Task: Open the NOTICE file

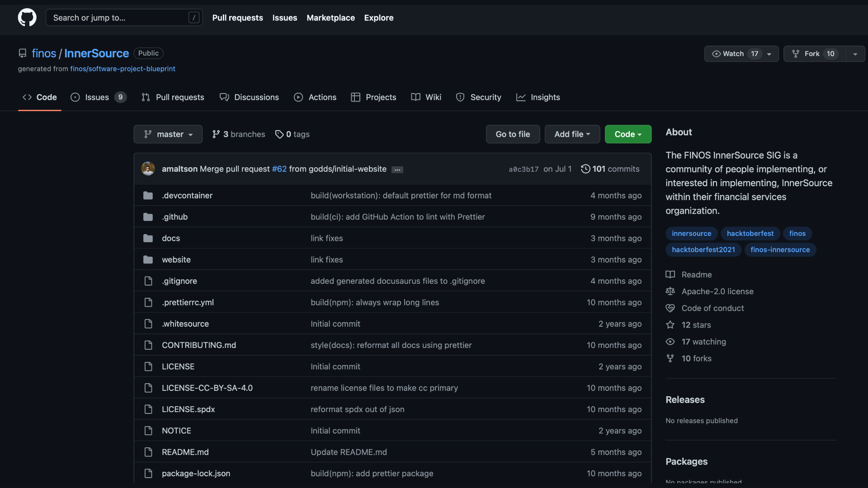Action: click(x=176, y=431)
